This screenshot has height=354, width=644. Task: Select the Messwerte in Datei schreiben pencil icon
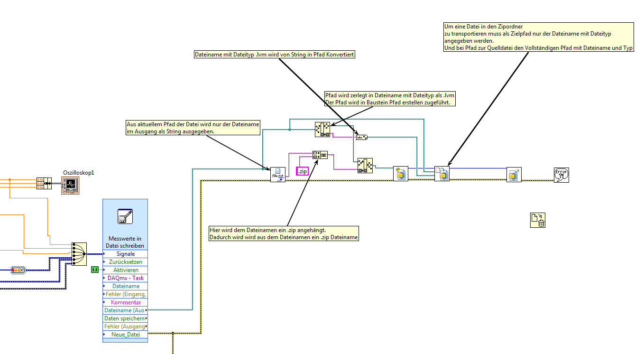(125, 216)
